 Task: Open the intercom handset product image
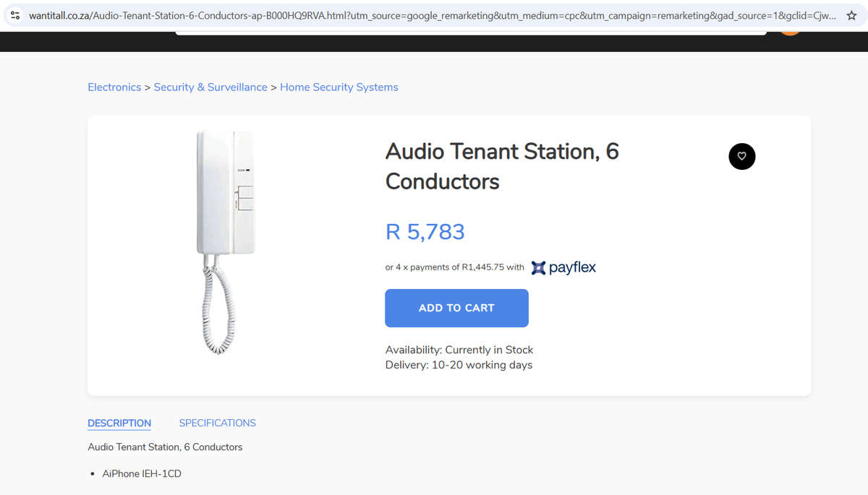[225, 242]
